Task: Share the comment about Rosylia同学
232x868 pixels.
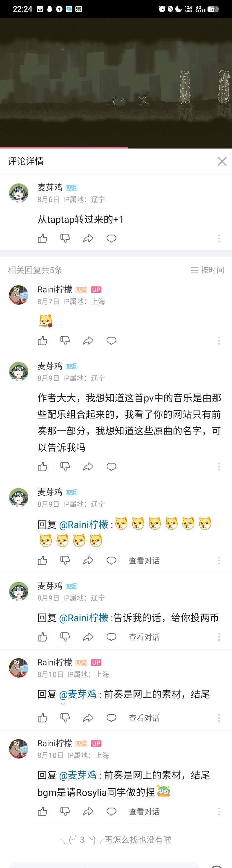Action: pyautogui.click(x=88, y=811)
